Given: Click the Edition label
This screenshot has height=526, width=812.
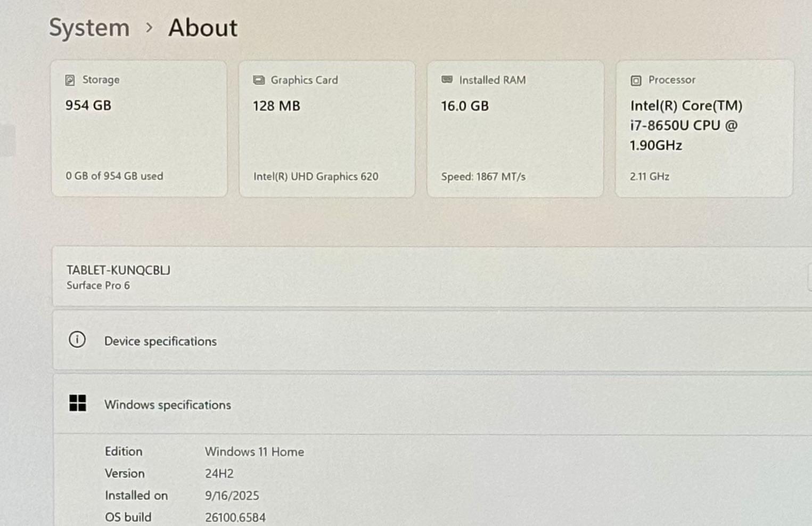Looking at the screenshot, I should tap(124, 451).
